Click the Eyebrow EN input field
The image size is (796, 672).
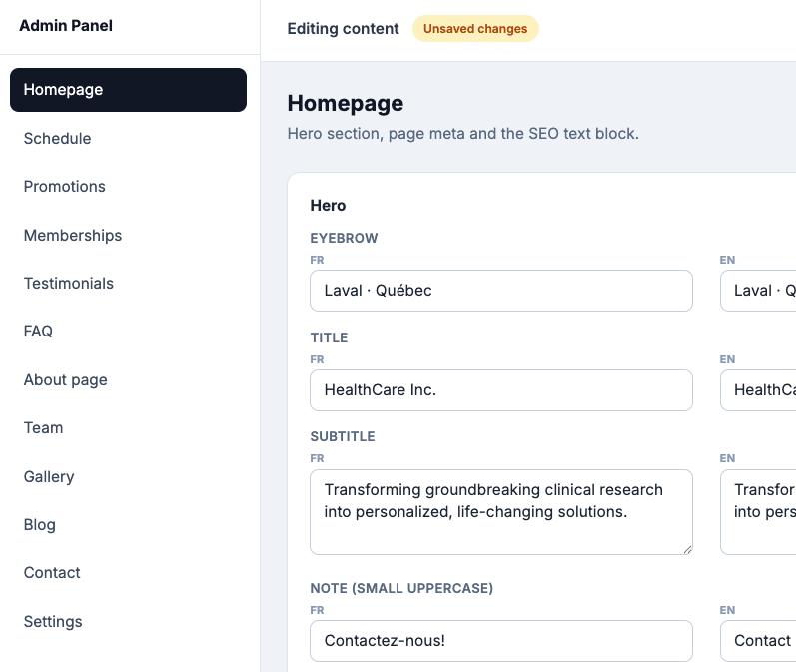point(758,291)
